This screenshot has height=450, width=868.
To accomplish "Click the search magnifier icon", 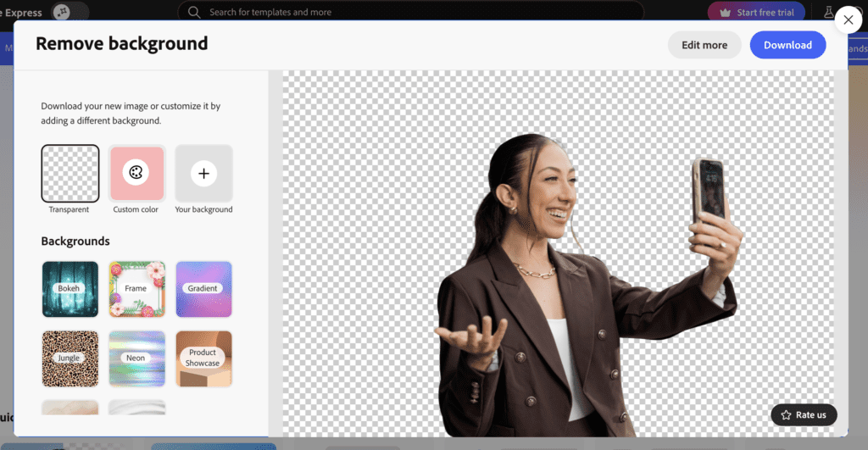I will (194, 12).
